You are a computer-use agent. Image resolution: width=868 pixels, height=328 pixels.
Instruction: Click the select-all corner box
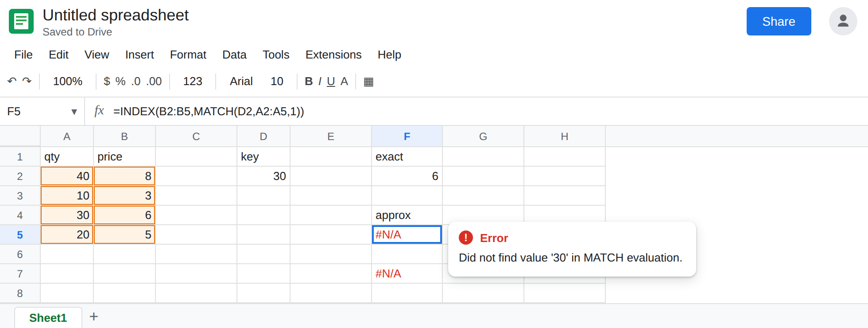click(20, 136)
